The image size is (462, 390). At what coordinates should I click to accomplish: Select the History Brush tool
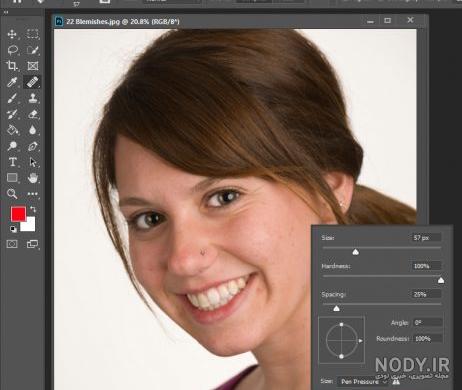point(12,114)
